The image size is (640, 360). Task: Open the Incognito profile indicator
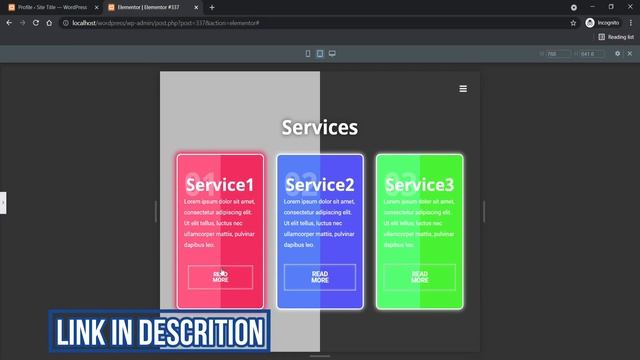pos(602,23)
